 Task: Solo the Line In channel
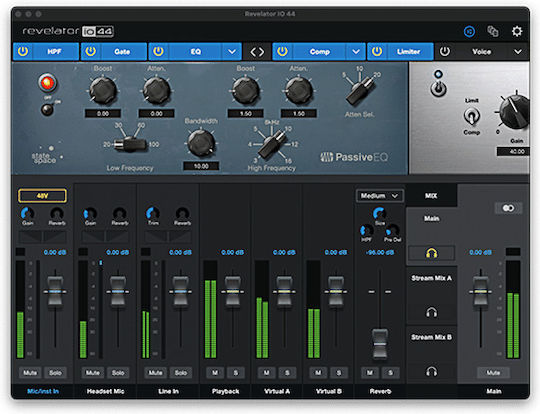click(x=180, y=372)
